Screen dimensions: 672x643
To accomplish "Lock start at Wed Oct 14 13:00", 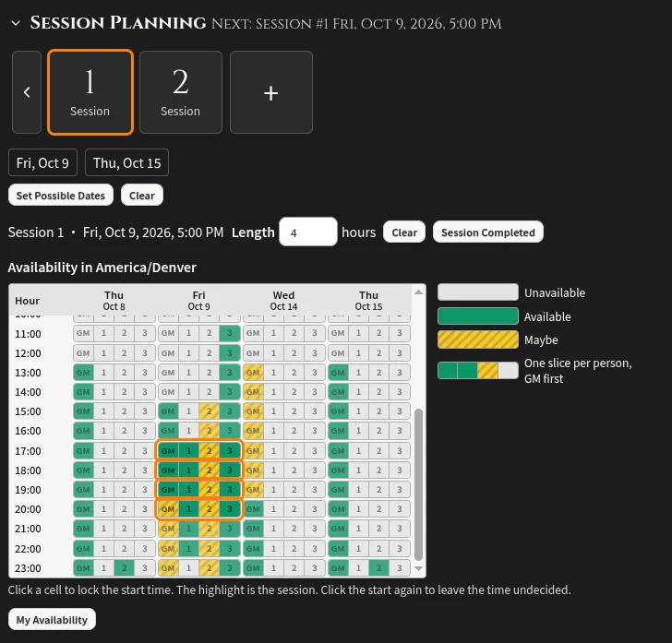I will [x=283, y=373].
